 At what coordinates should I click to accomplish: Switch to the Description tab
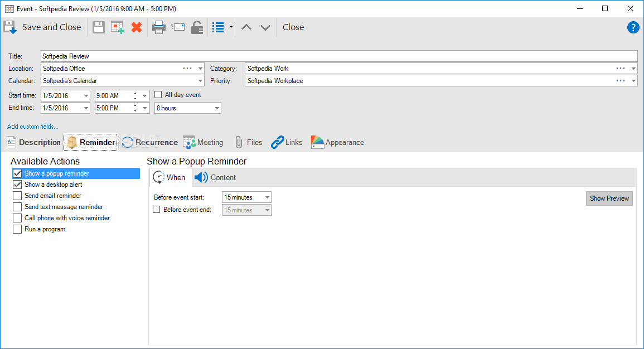tap(33, 143)
